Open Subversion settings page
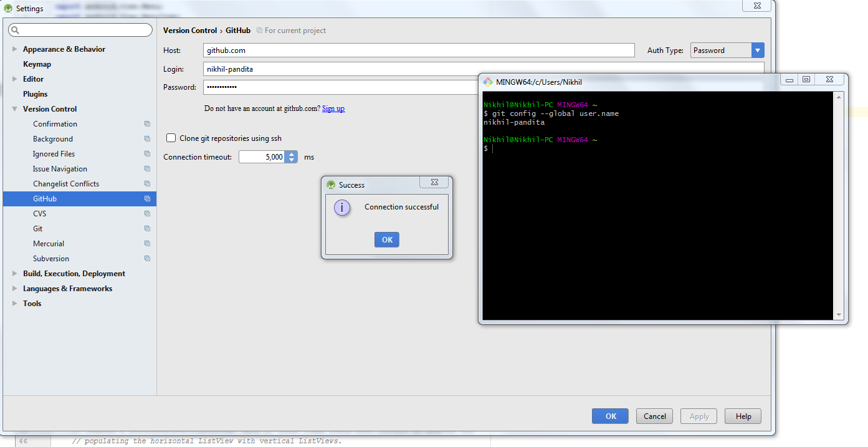Screen dimensions: 868x447 (x=51, y=259)
